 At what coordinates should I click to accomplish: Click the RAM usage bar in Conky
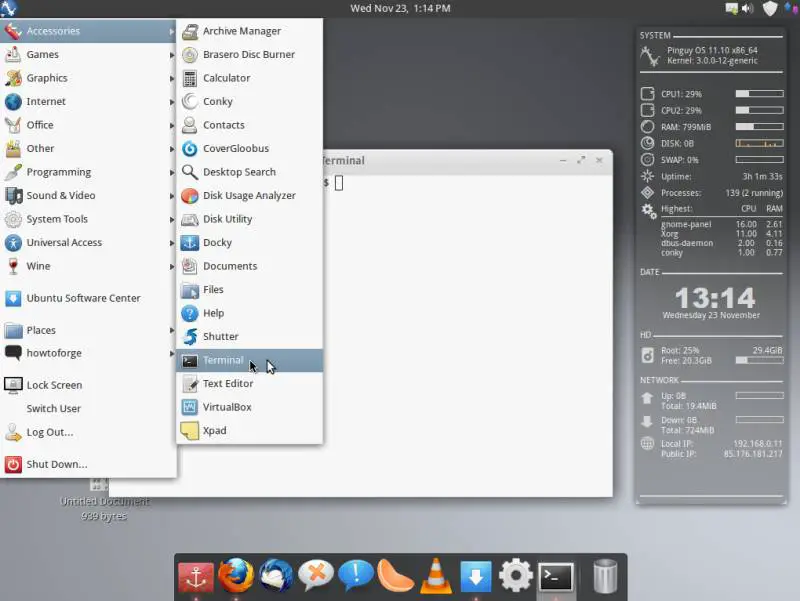tap(759, 127)
